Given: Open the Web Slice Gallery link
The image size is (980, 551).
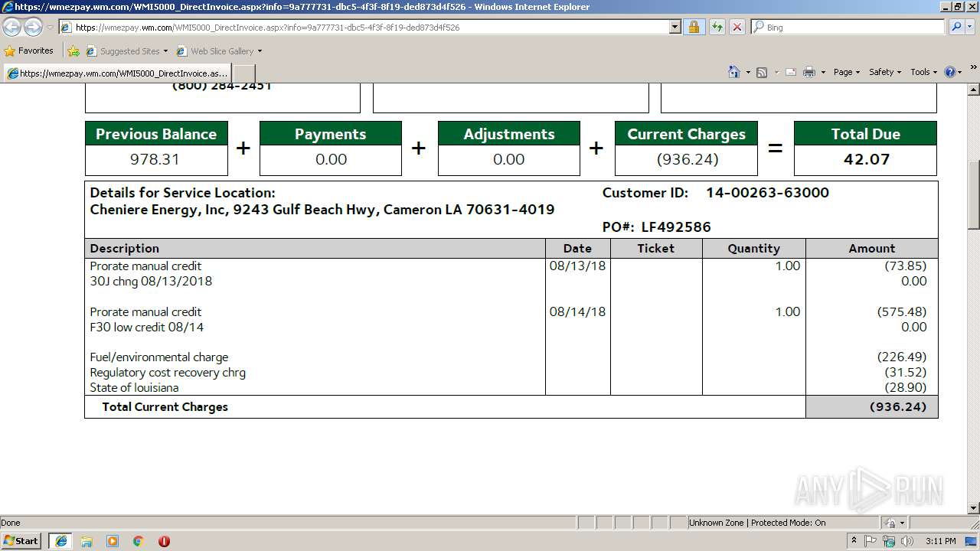Looking at the screenshot, I should click(x=215, y=51).
